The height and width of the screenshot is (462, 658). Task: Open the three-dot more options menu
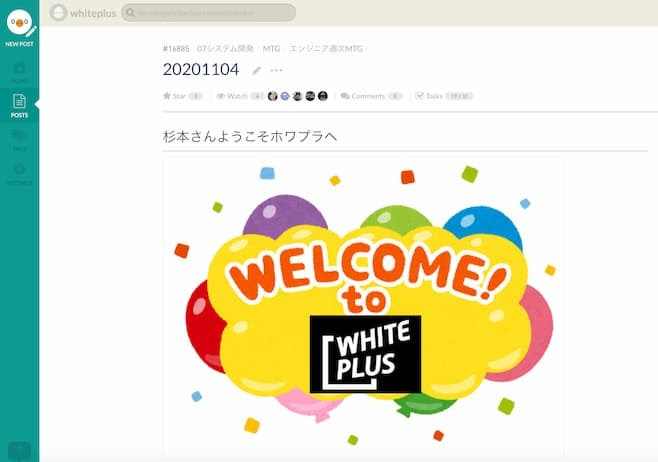pyautogui.click(x=276, y=70)
